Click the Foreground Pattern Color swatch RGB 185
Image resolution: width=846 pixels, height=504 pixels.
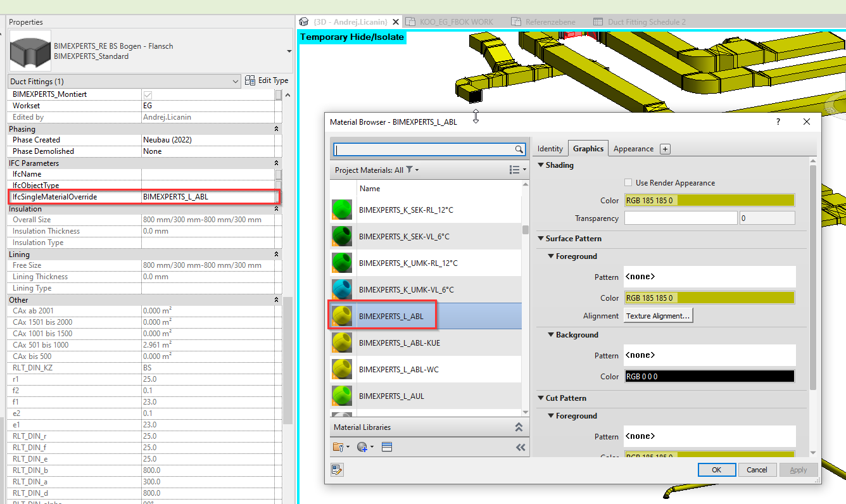click(709, 298)
